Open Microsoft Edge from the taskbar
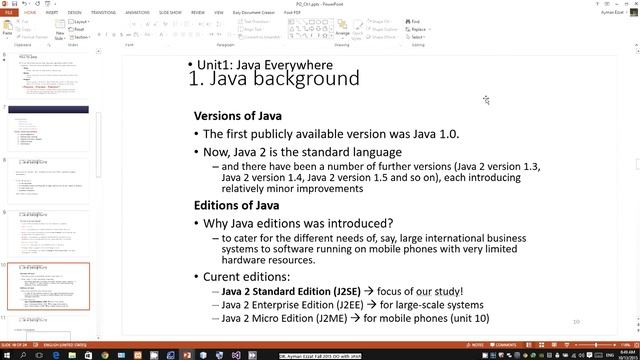The width and height of the screenshot is (640, 360). tap(56, 355)
